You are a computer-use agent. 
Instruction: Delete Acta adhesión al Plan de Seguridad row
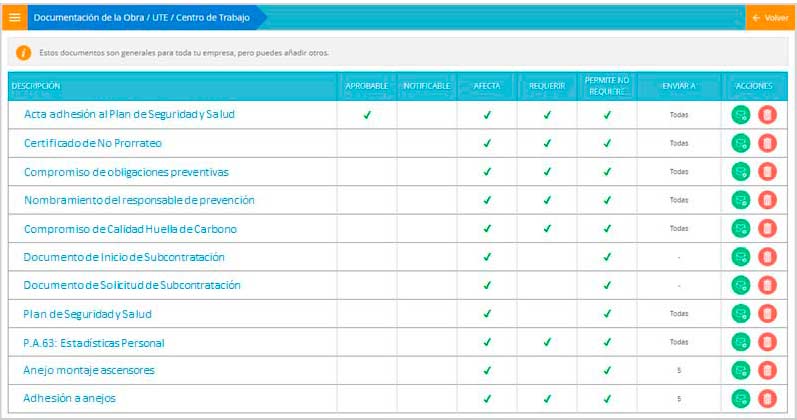pos(768,115)
